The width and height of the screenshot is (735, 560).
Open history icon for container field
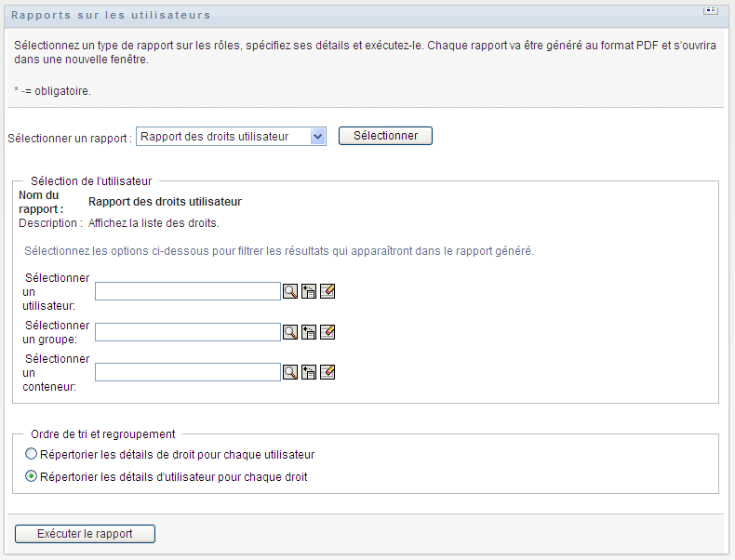[x=309, y=372]
